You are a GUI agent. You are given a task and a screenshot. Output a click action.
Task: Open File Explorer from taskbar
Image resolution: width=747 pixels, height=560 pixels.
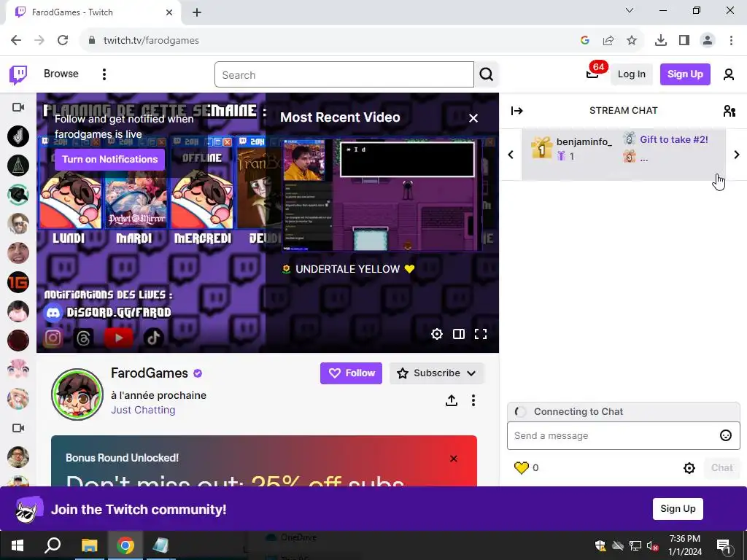coord(89,545)
